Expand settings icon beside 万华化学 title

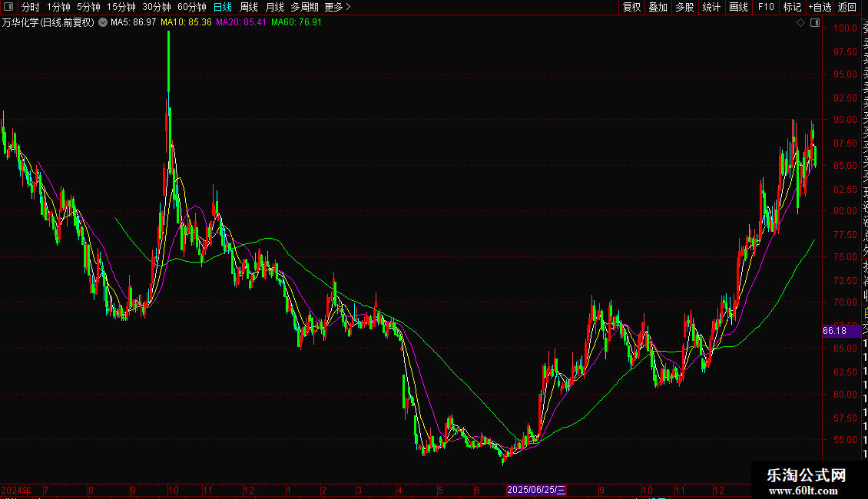103,22
